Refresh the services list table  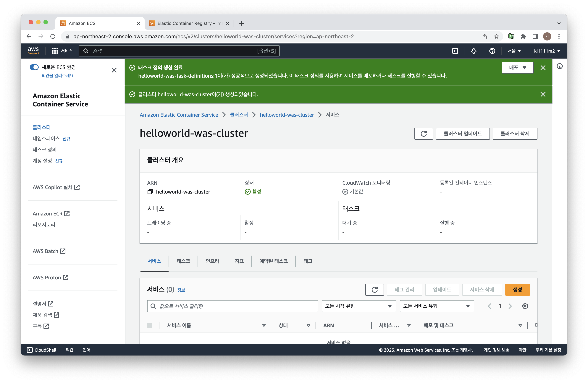374,290
